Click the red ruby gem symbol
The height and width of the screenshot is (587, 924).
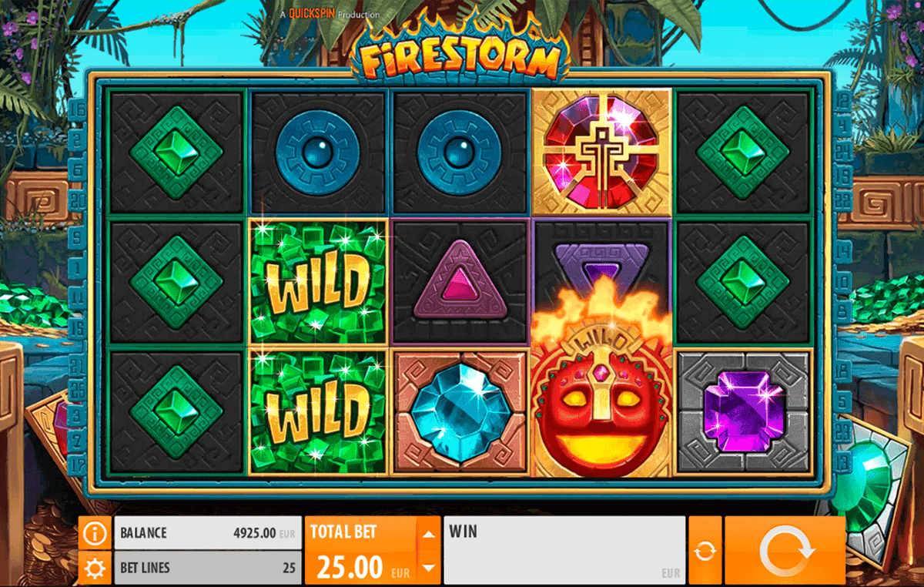601,152
